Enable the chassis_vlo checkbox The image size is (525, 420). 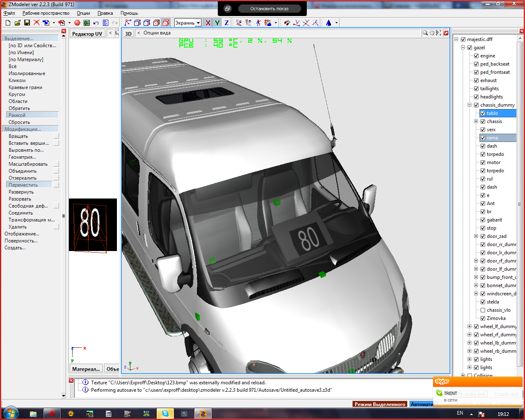483,310
